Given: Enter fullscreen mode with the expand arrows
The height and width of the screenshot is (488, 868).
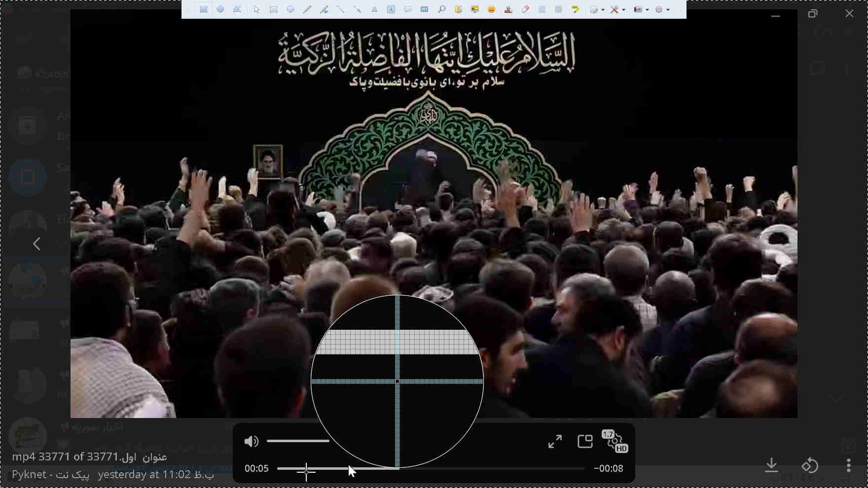Looking at the screenshot, I should click(x=555, y=441).
